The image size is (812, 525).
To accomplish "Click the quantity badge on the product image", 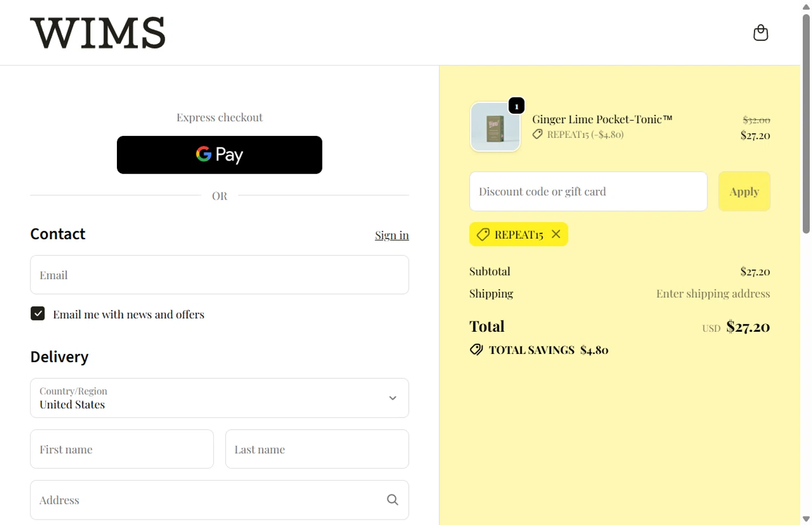I will pos(516,106).
